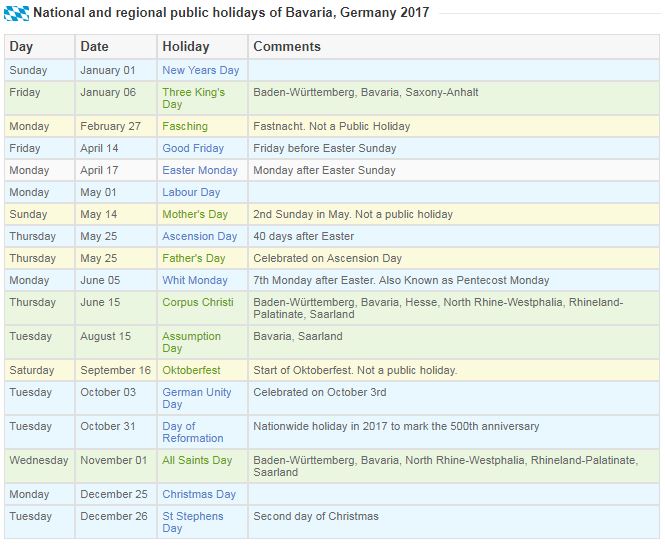Open the All Saints Day link
Screen dimensions: 665x547
pos(197,460)
